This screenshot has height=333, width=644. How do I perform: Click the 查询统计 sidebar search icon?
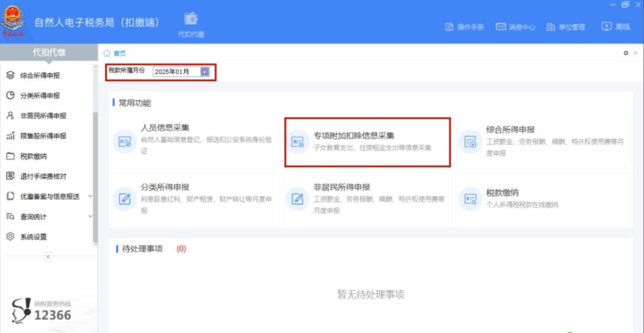tap(11, 216)
